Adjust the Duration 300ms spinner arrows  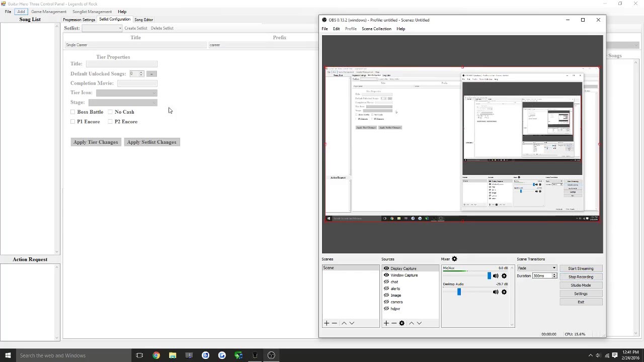554,276
